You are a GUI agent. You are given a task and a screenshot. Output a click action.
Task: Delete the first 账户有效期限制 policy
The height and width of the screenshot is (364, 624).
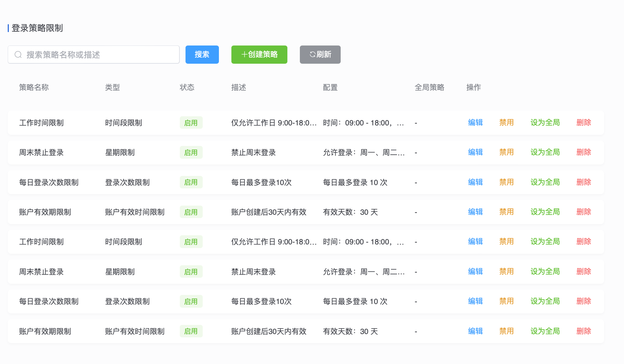pyautogui.click(x=584, y=212)
